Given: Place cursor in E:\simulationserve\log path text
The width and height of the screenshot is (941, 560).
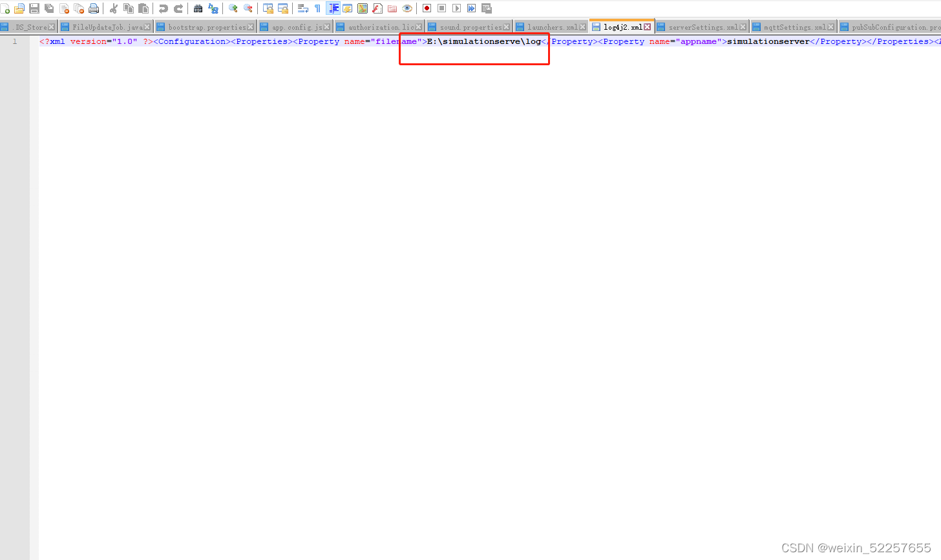Looking at the screenshot, I should pyautogui.click(x=484, y=41).
